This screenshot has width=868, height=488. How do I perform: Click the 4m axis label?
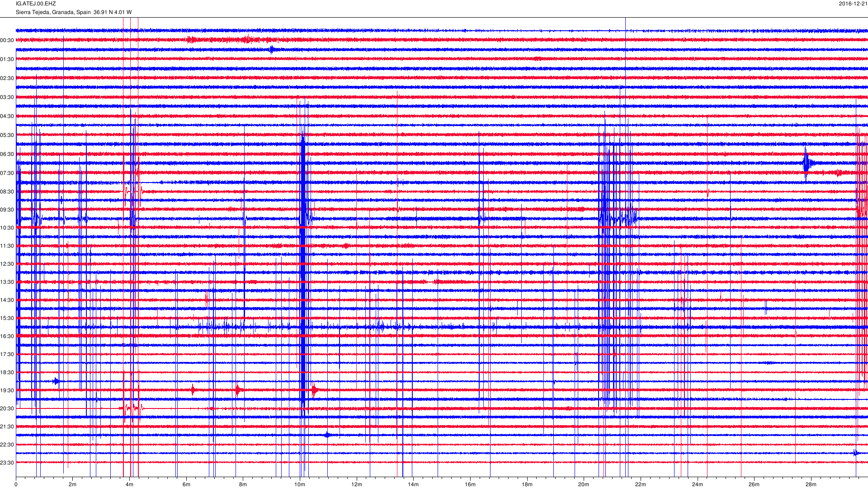[x=129, y=484]
